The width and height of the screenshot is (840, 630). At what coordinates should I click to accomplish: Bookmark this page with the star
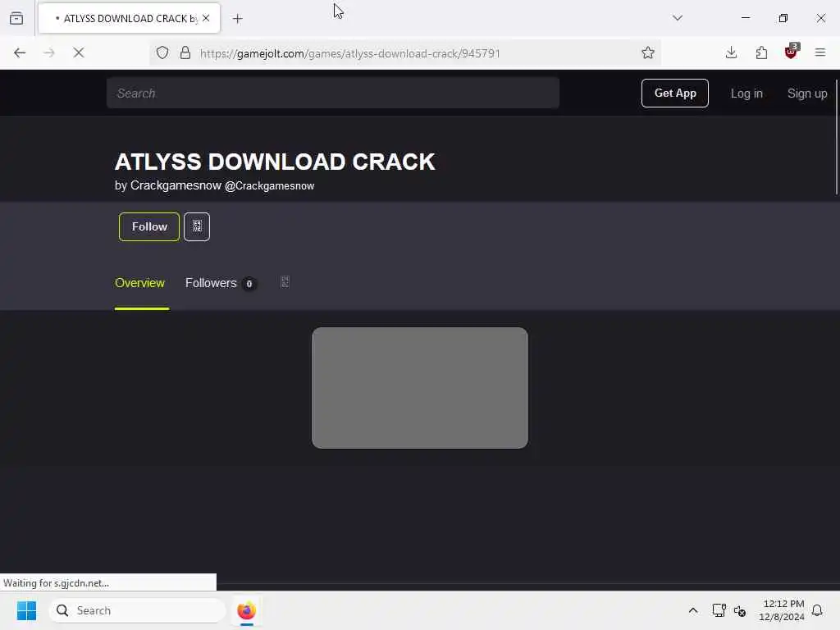tap(648, 52)
